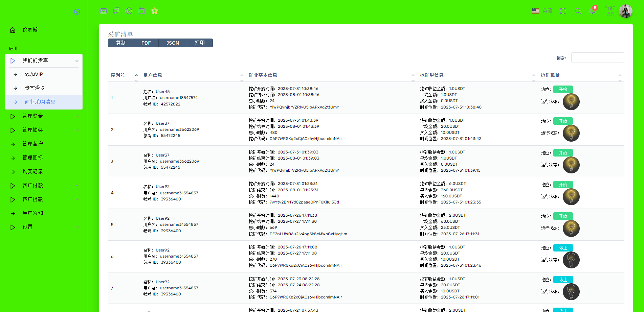644x312 pixels.
Task: Click the checkmark tasks icon
Action: (x=129, y=11)
